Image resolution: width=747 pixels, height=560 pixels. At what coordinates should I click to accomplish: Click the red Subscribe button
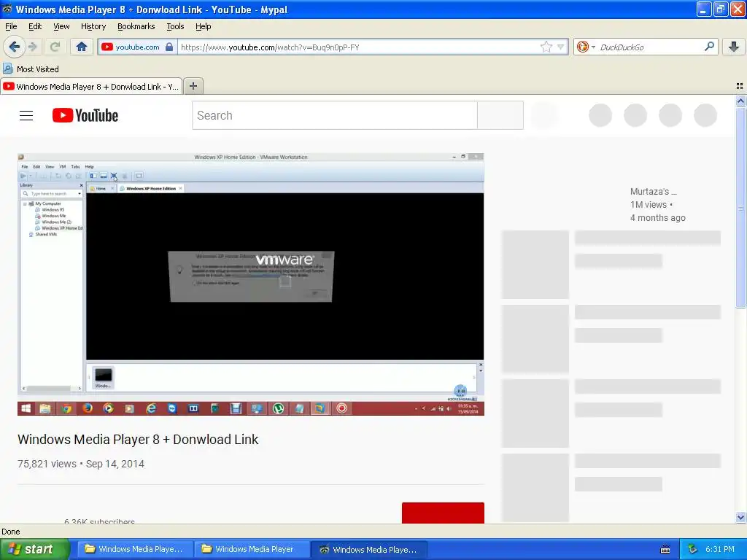(443, 513)
